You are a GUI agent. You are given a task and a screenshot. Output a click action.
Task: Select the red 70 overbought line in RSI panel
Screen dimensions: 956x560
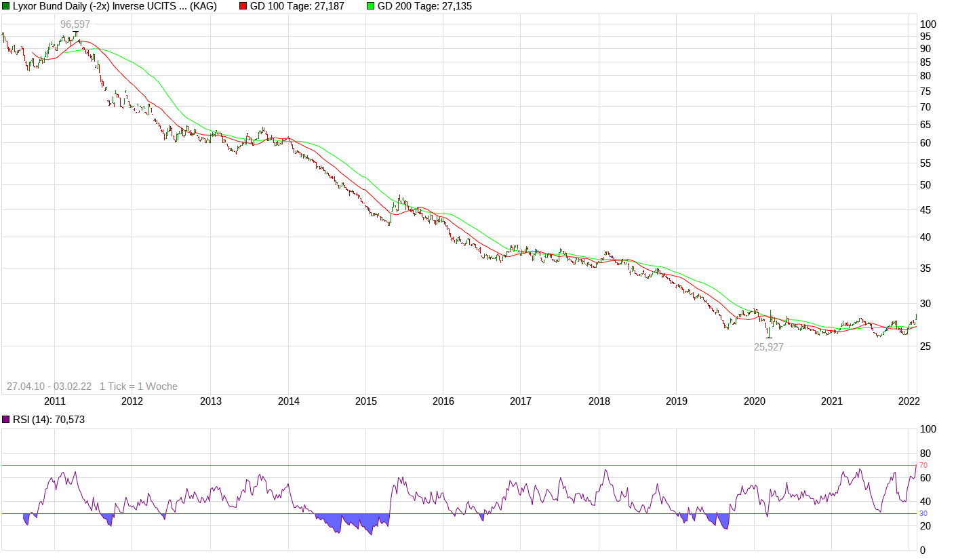475,466
